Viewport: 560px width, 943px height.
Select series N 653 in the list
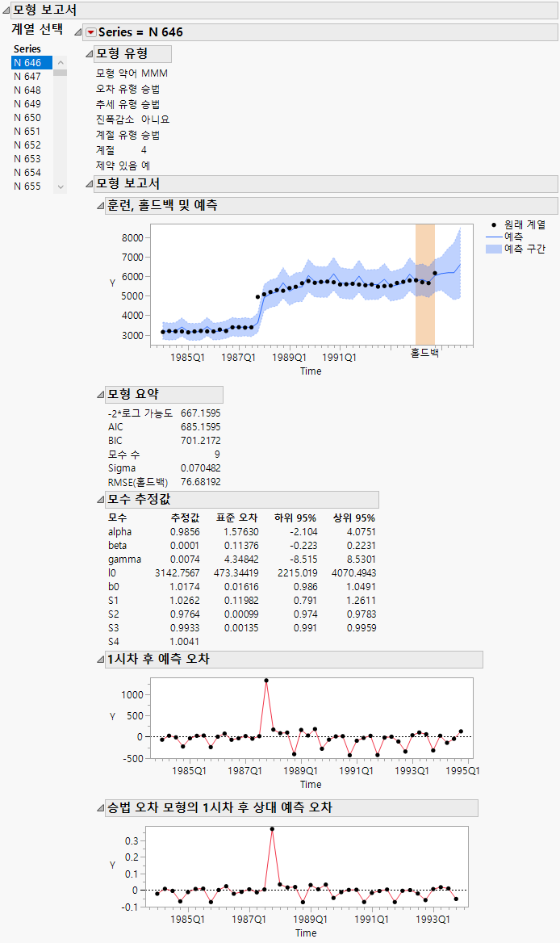click(31, 159)
